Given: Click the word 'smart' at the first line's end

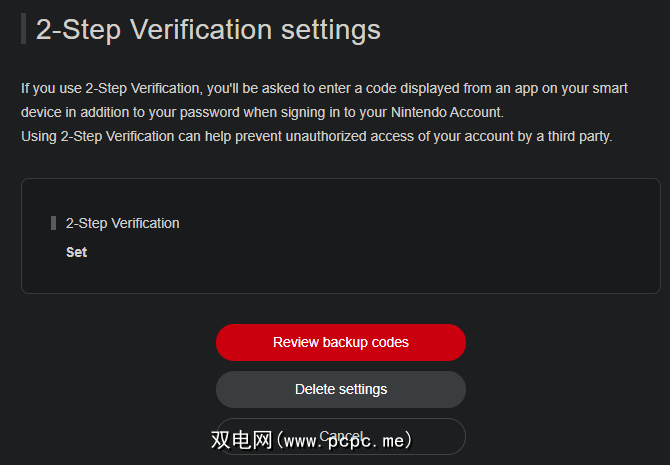Looking at the screenshot, I should 609,88.
